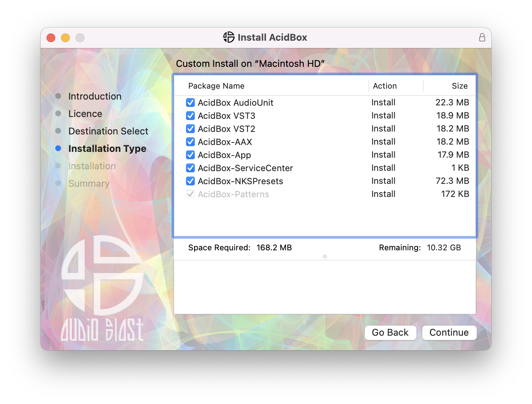The image size is (532, 404).
Task: Click the Go Back button
Action: pos(390,332)
